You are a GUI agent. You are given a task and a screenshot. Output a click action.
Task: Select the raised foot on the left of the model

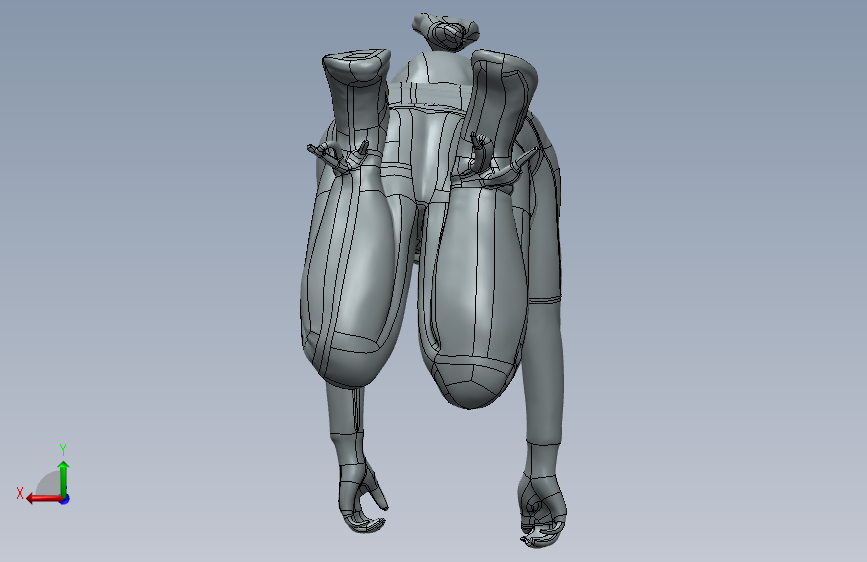click(x=357, y=91)
